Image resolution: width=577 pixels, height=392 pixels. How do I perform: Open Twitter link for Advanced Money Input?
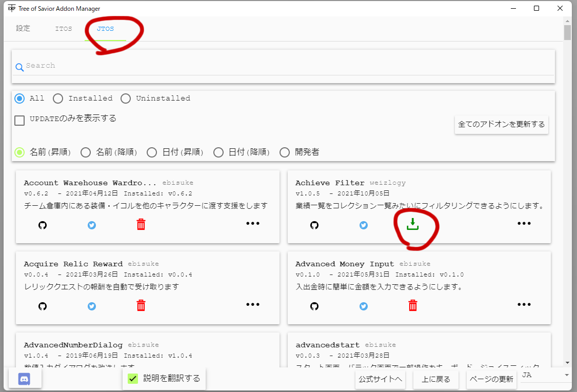point(364,306)
